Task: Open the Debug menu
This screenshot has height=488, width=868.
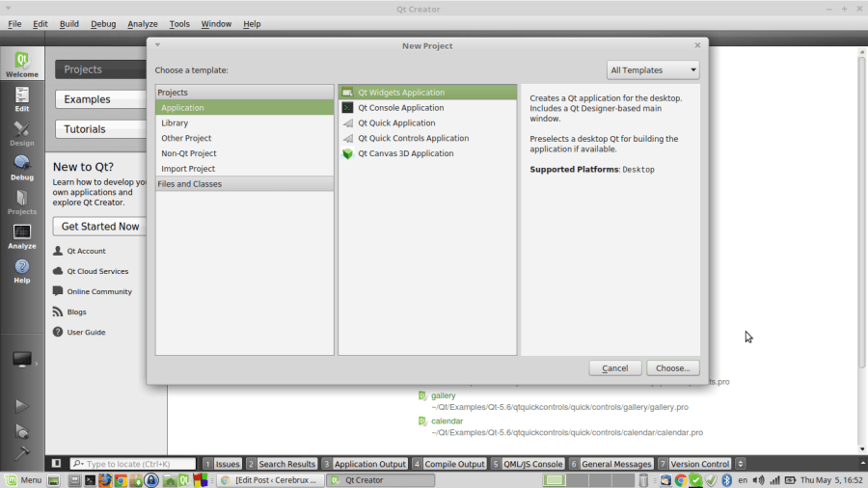Action: [x=103, y=24]
